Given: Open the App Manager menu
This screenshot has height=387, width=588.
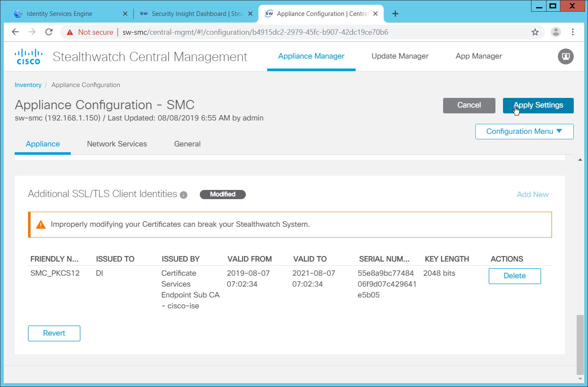Looking at the screenshot, I should coord(478,56).
